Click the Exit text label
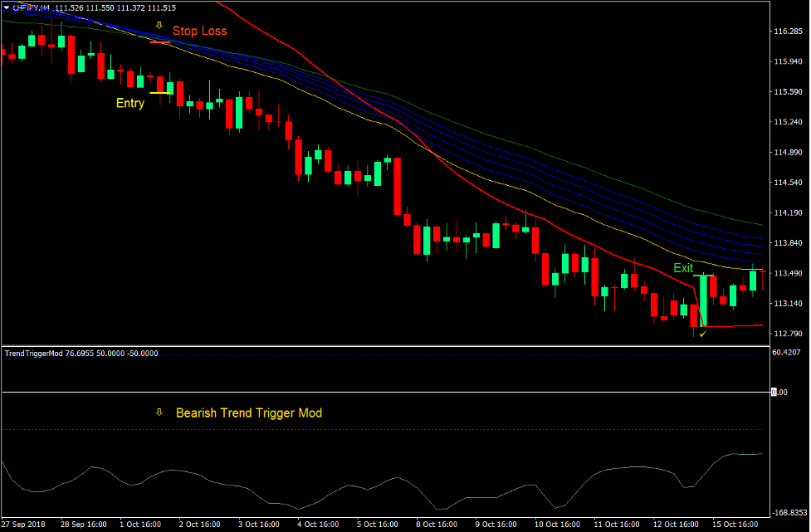Screen dimensions: 811x532 683,268
